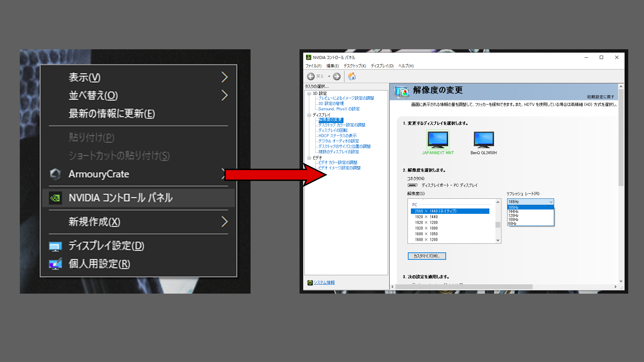
Task: Open 個人用設定(R) entry
Action: coord(139,264)
